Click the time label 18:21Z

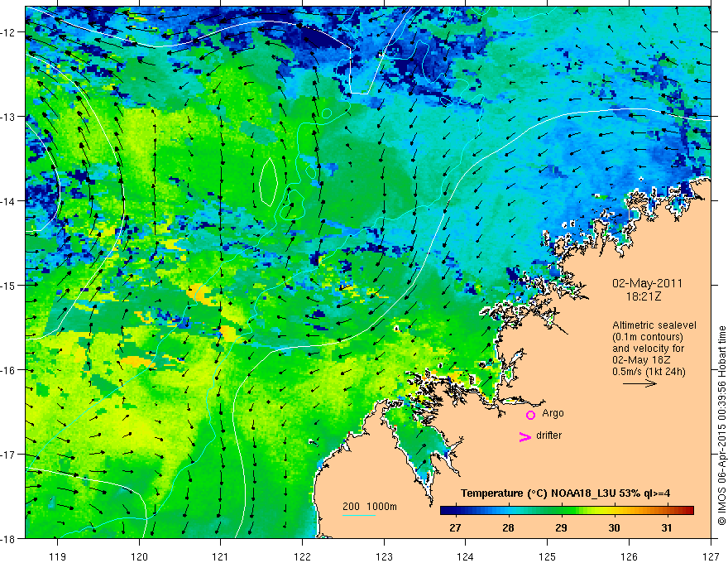click(643, 296)
